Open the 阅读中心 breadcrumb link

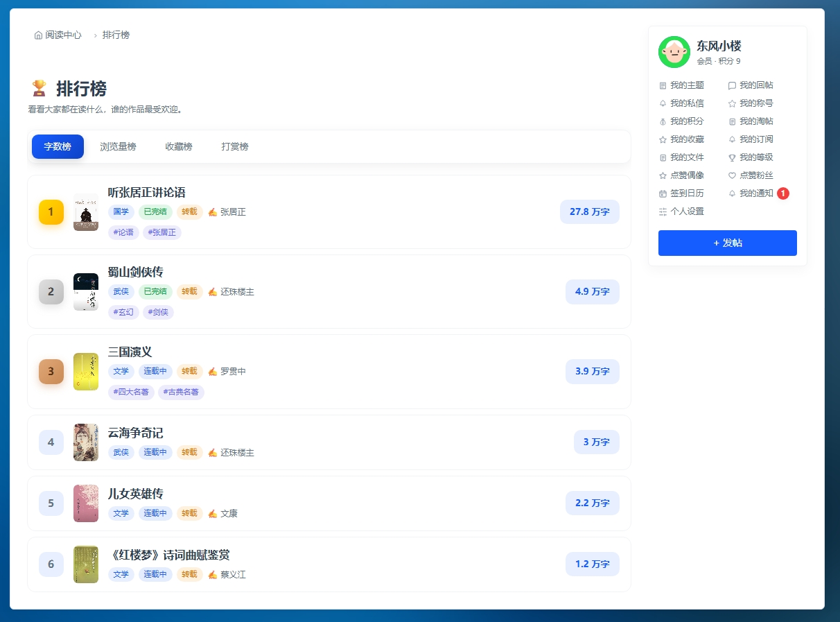coord(63,35)
